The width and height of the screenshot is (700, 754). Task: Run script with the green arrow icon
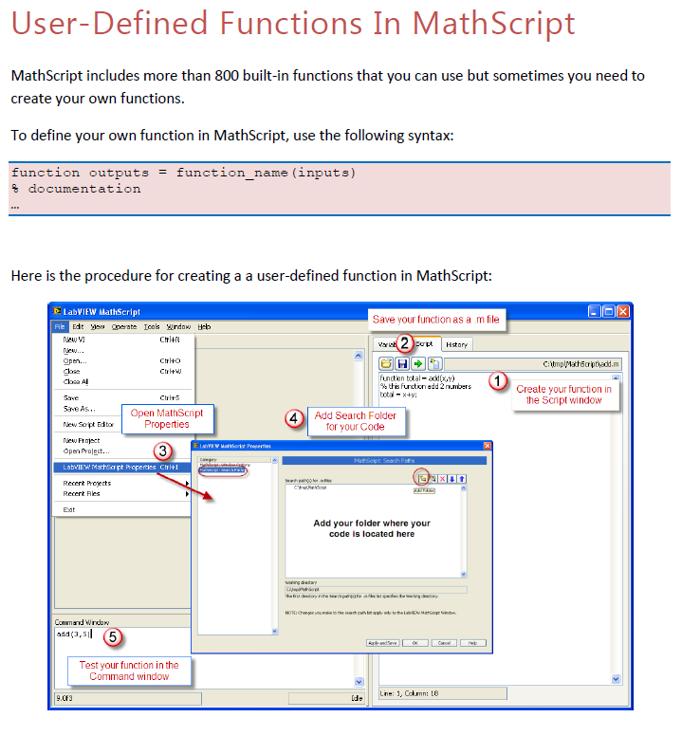pyautogui.click(x=418, y=363)
